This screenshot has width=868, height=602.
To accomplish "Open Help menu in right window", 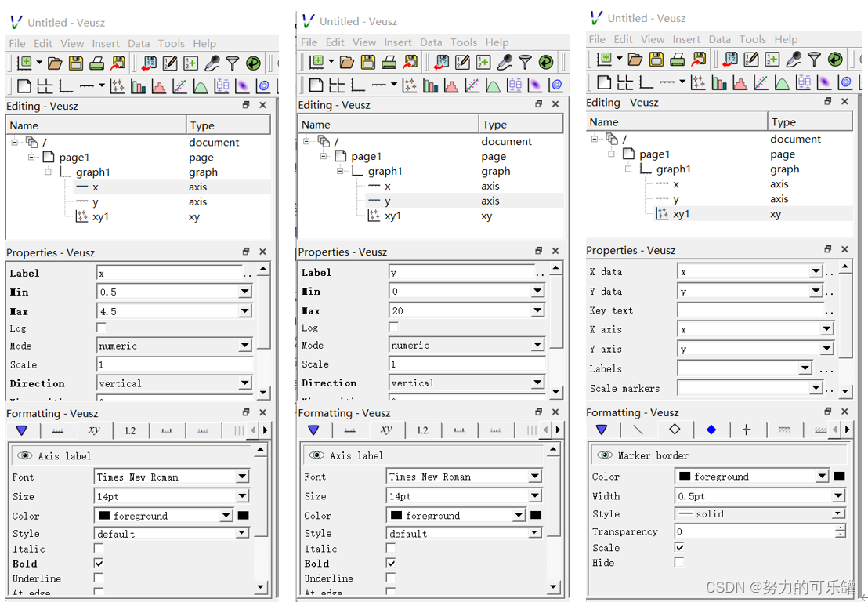I will pos(786,39).
